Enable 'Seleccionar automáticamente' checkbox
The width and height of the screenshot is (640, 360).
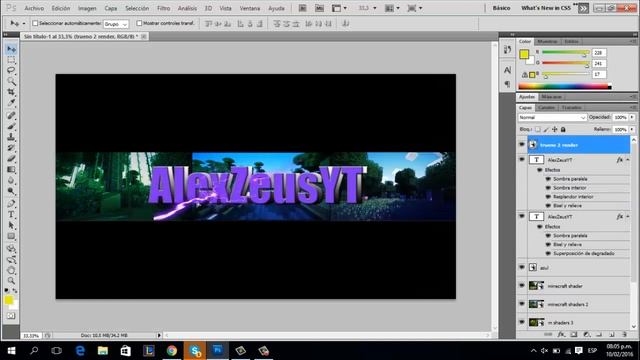click(35, 23)
